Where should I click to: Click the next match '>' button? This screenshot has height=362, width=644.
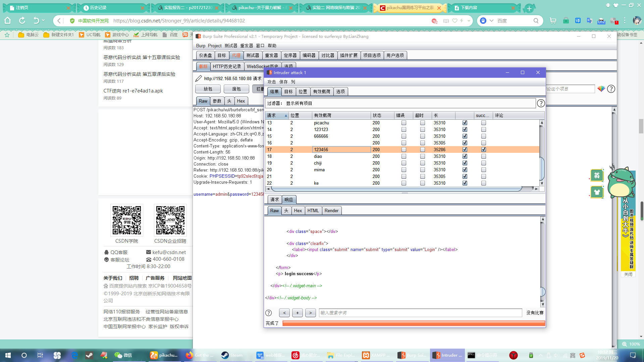click(x=310, y=313)
